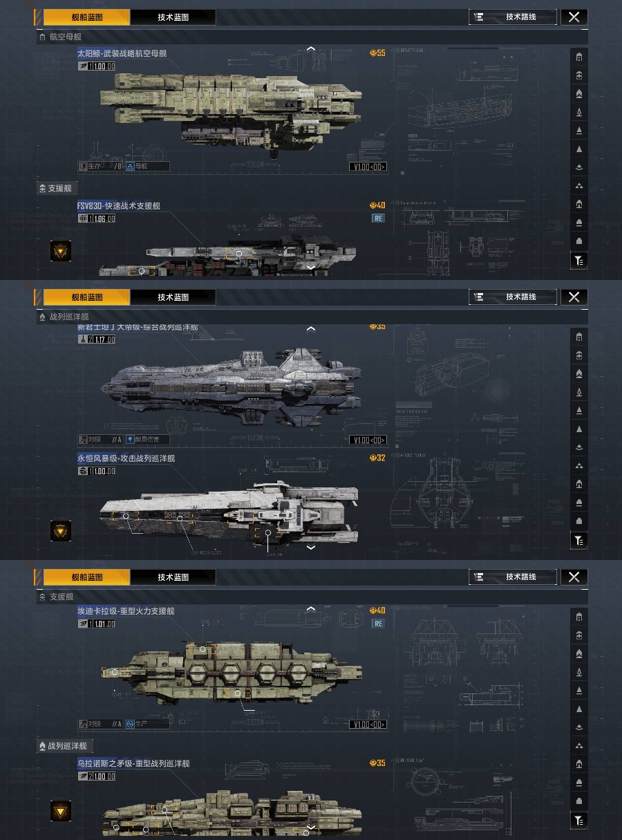The image size is (622, 840).
Task: Click the RE badge beside 埃迪卡拉级
Action: (378, 624)
